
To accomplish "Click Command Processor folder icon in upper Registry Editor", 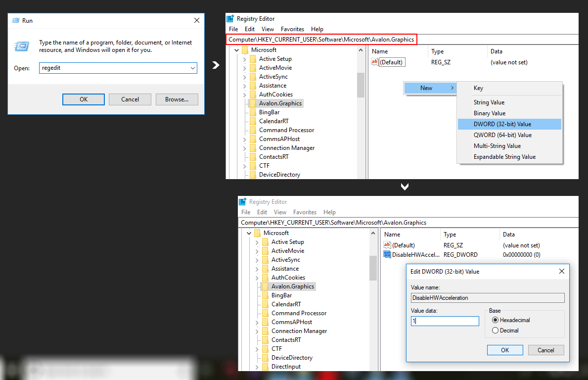I will point(253,130).
